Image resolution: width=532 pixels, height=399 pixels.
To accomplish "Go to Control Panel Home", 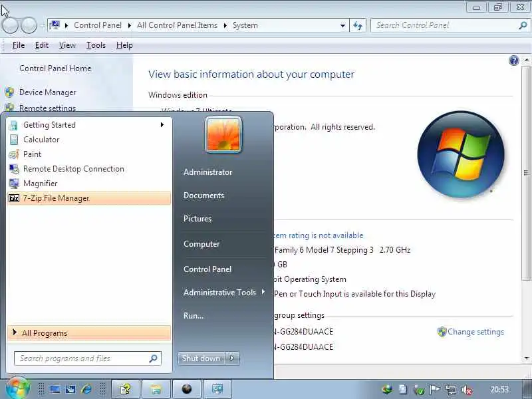I will pos(55,68).
